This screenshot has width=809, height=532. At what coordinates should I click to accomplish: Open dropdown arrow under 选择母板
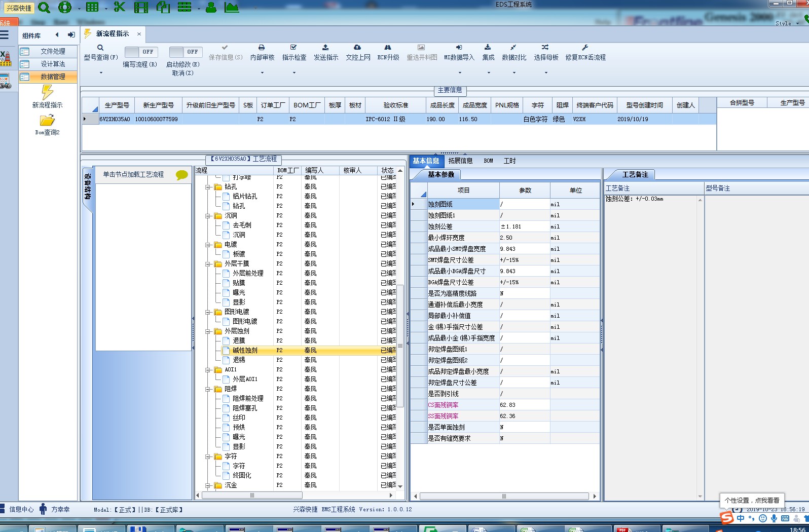(546, 73)
